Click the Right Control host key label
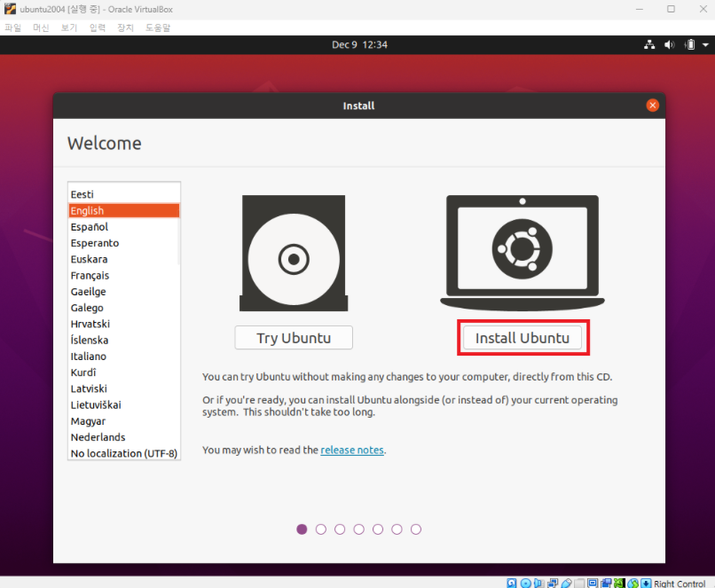This screenshot has width=715, height=588. (680, 584)
